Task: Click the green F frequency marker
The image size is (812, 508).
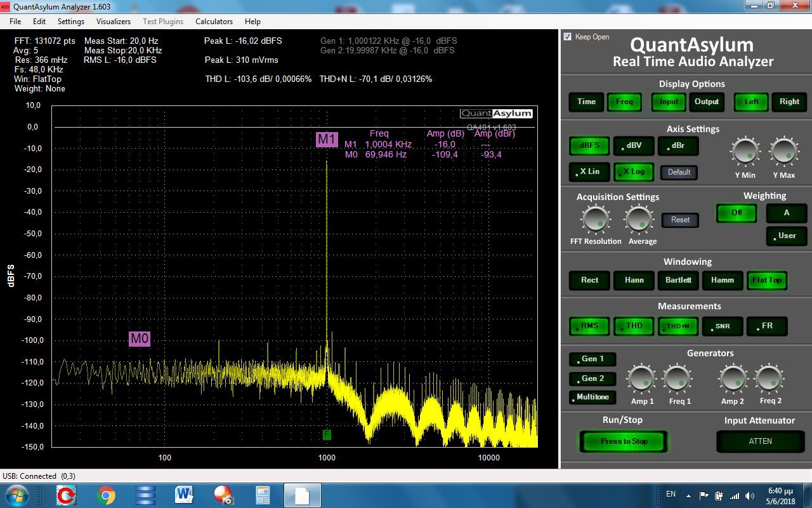Action: pyautogui.click(x=327, y=435)
